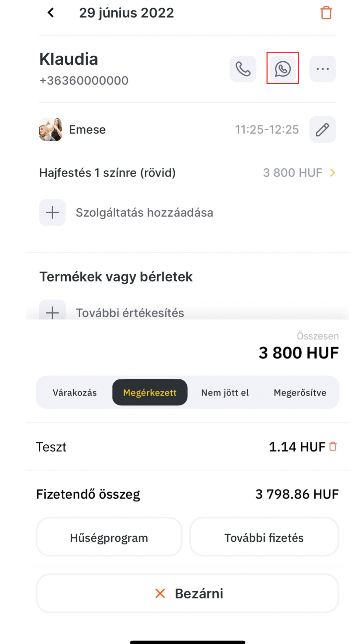This screenshot has width=362, height=644.
Task: Set status to Várakozás
Action: [x=75, y=392]
